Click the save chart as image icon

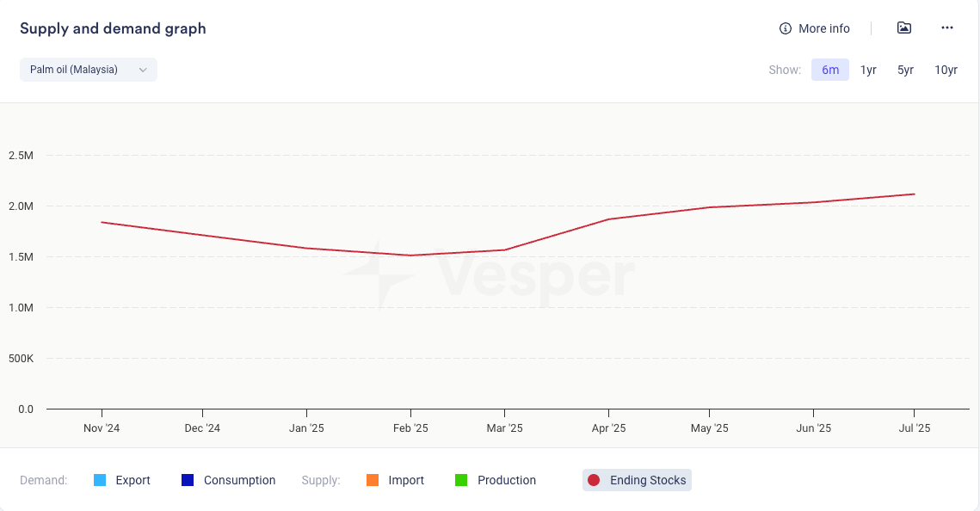click(904, 28)
